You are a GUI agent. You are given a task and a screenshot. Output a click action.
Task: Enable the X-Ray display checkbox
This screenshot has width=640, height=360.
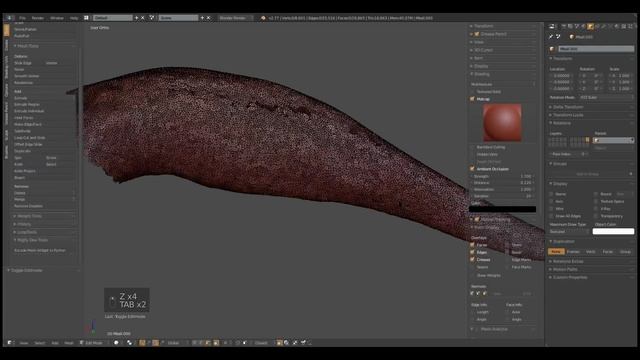click(596, 209)
